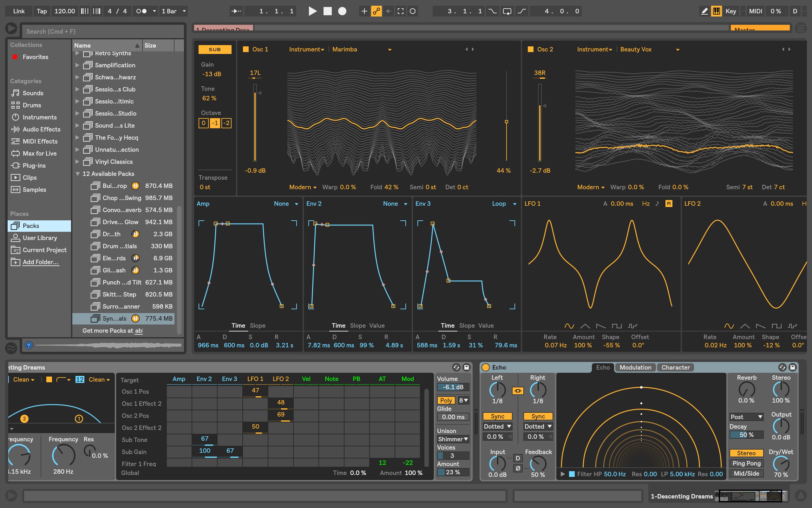
Task: Select Mid/Side channel mode
Action: [746, 473]
